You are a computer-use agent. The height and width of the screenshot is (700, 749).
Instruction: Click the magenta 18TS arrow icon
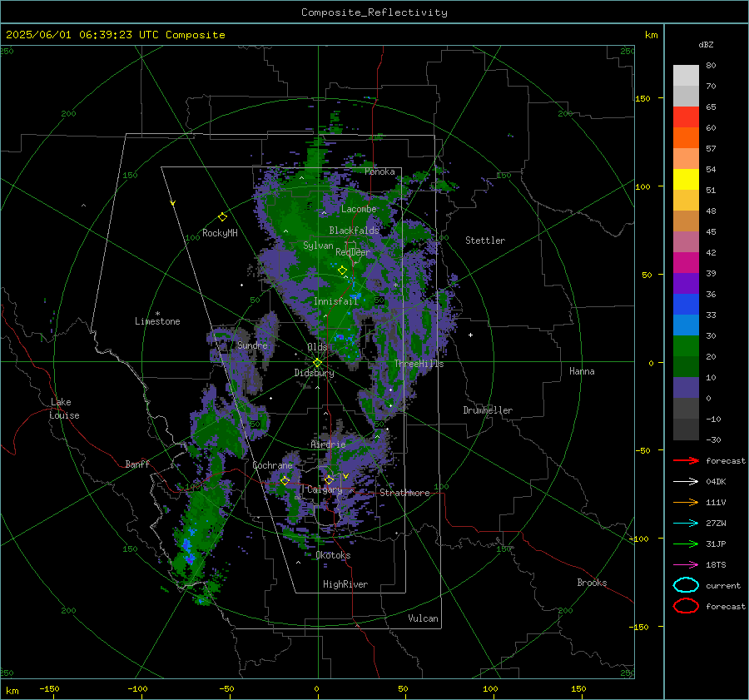pyautogui.click(x=686, y=565)
